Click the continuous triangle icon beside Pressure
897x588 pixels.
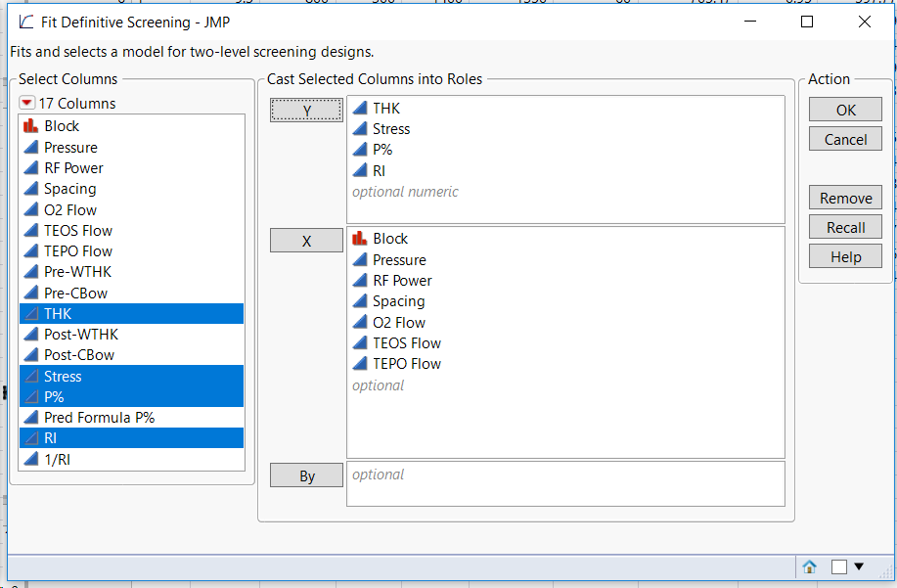pos(32,147)
